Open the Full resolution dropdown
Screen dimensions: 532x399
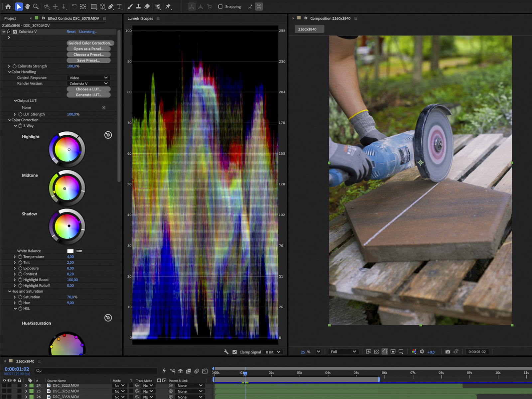[x=343, y=352]
